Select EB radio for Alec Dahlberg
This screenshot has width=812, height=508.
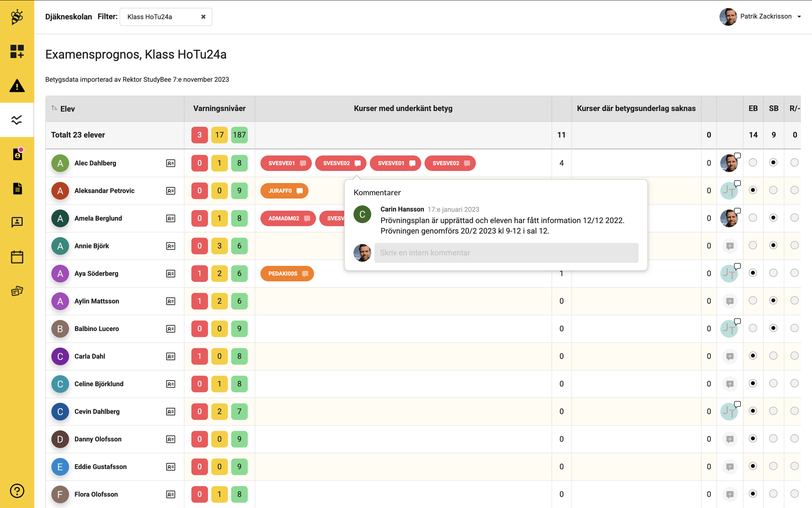(x=753, y=163)
